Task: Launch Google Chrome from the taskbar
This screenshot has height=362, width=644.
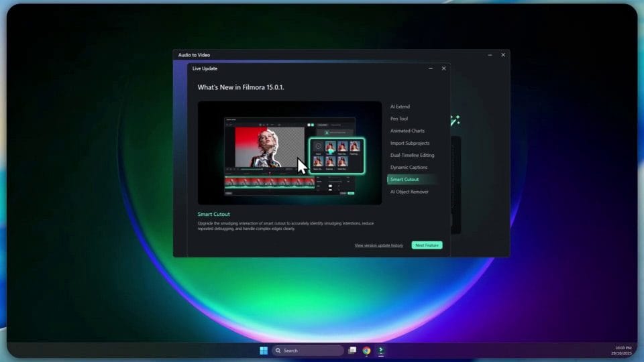Action: click(x=366, y=350)
